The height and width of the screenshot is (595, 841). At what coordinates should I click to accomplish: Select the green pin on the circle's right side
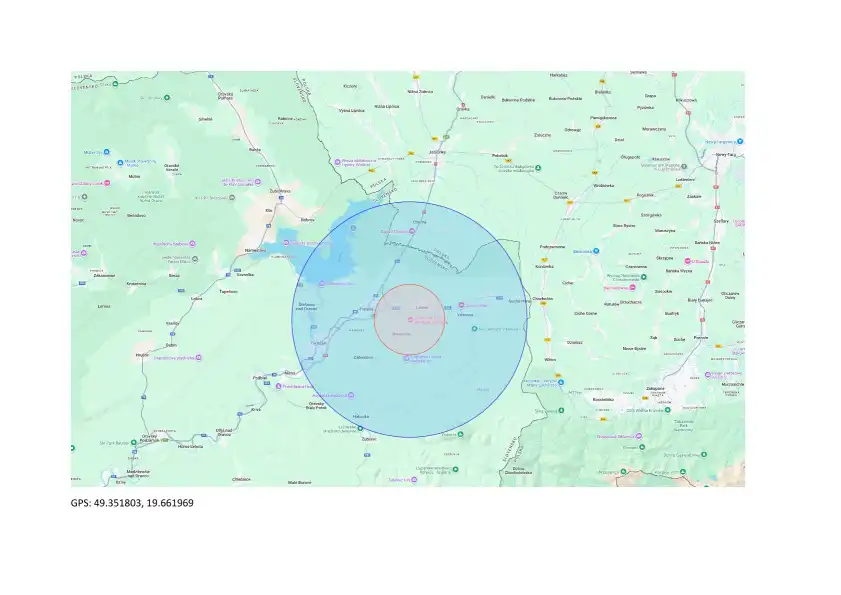point(476,327)
